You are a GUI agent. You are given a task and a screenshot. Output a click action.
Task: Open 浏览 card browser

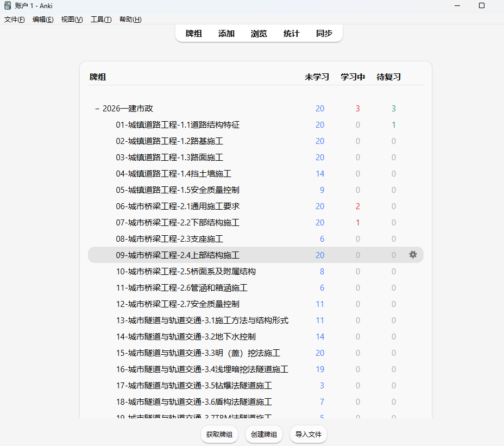259,34
